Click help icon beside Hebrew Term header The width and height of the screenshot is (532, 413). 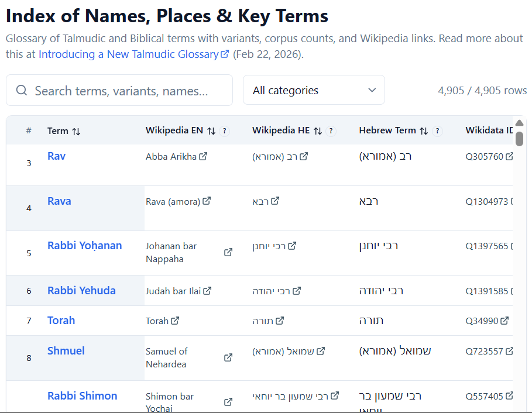(438, 131)
